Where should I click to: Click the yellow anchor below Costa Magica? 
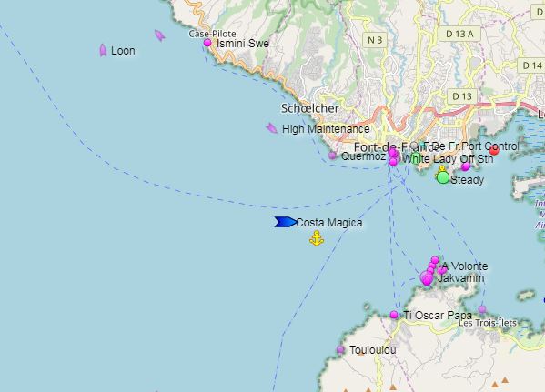(x=317, y=238)
